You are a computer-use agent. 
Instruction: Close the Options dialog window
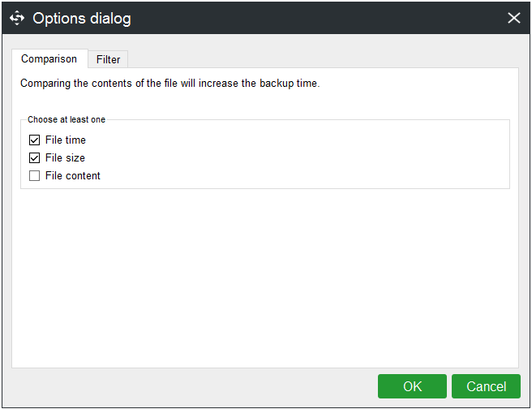click(513, 18)
